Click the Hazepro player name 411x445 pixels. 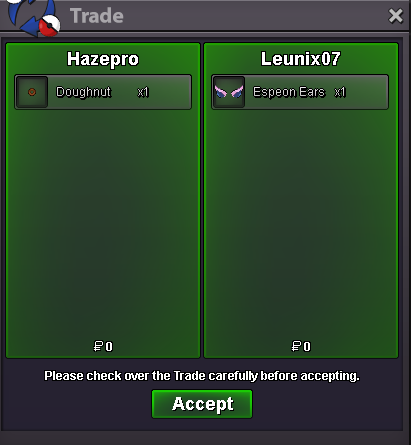point(103,59)
